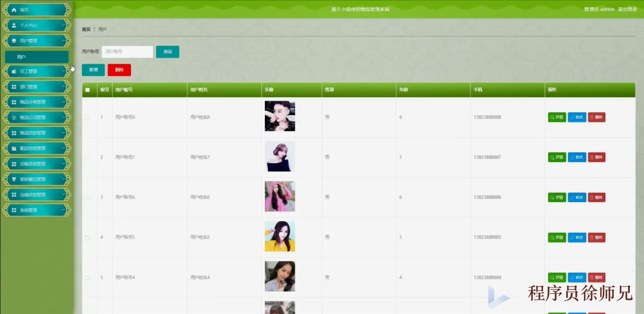Open the 仓储信息管理 menu label
Viewport: 644px width, 314px height.
coord(33,195)
